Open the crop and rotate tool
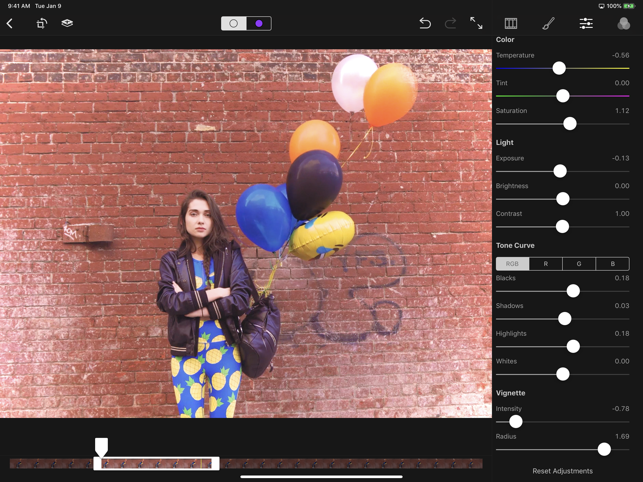643x482 pixels. point(41,23)
